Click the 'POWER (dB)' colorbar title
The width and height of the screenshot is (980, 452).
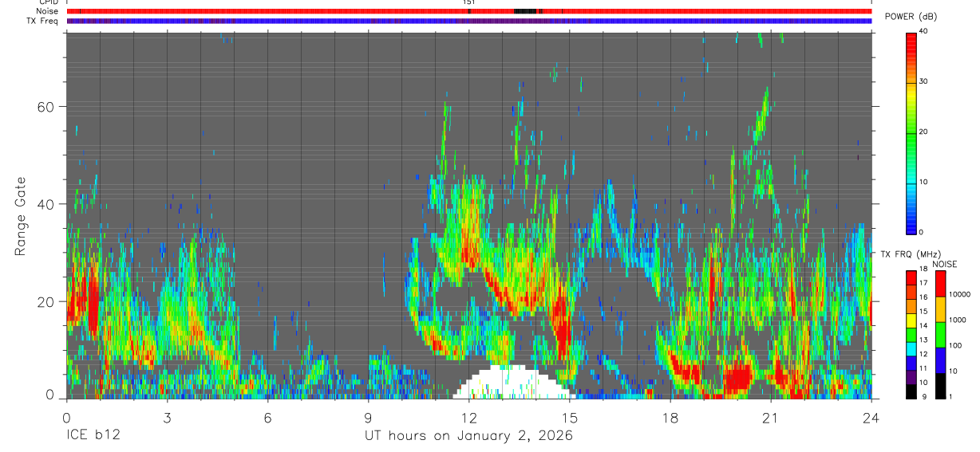pos(911,17)
